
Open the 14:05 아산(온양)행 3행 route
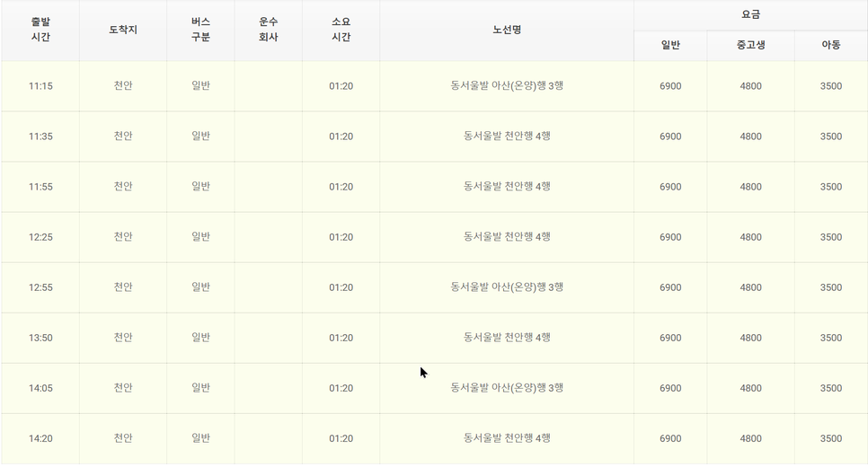[x=507, y=388]
